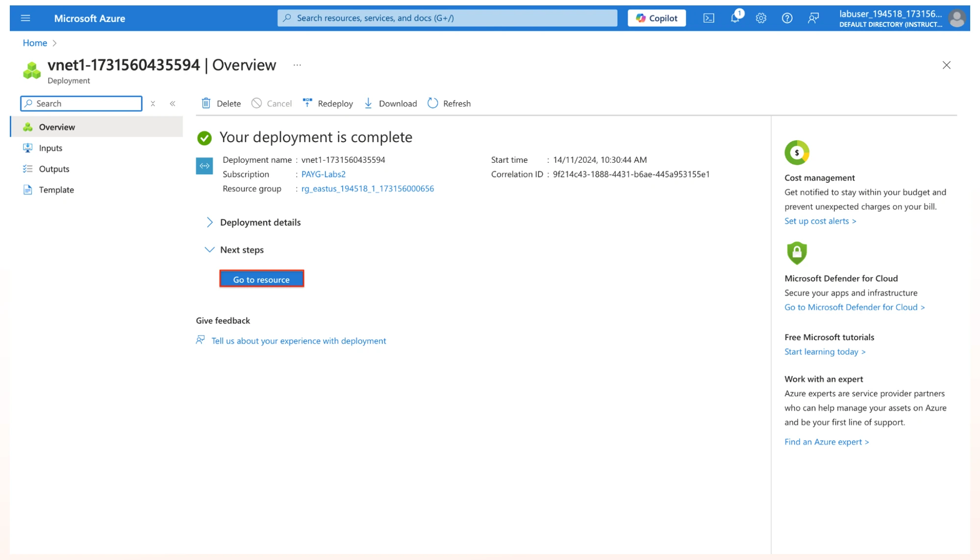Click the global search resources box
This screenshot has width=980, height=560.
447,18
